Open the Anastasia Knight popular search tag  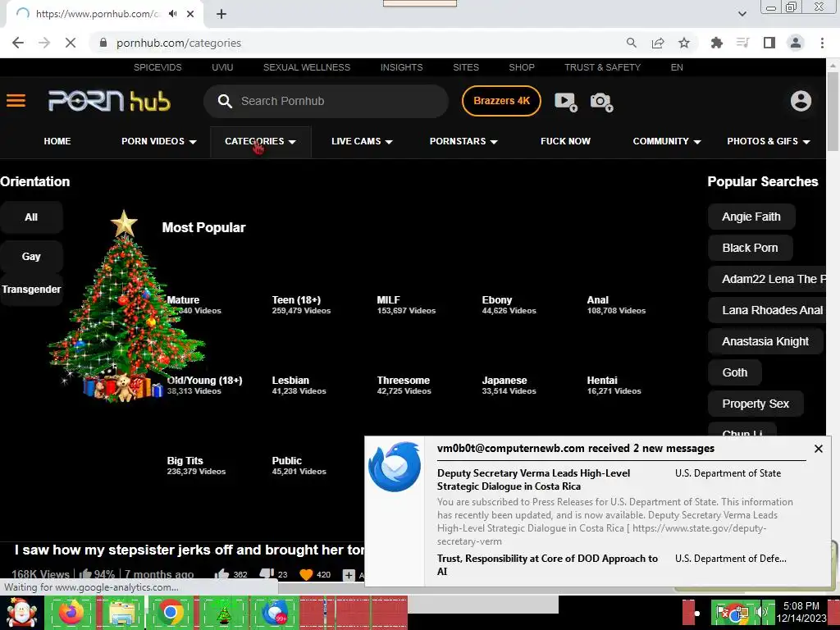(765, 342)
